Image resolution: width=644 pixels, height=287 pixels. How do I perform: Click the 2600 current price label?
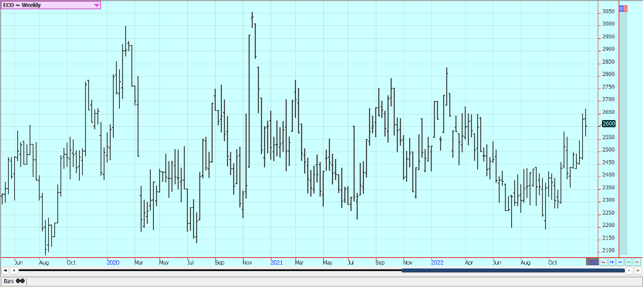click(609, 123)
